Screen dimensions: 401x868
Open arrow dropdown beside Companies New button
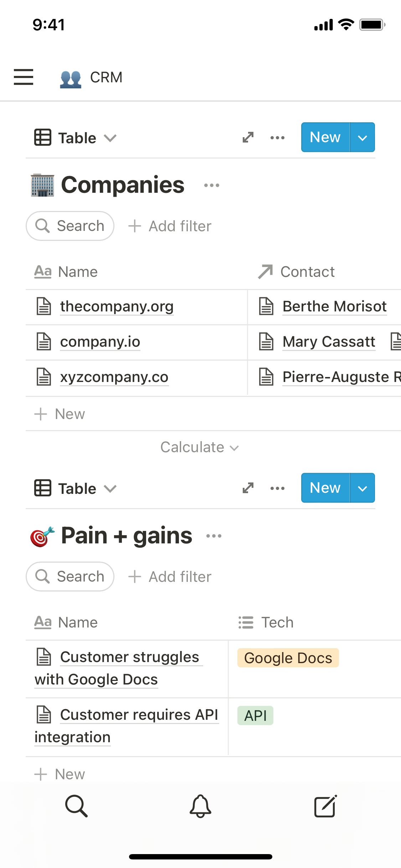[x=363, y=138]
